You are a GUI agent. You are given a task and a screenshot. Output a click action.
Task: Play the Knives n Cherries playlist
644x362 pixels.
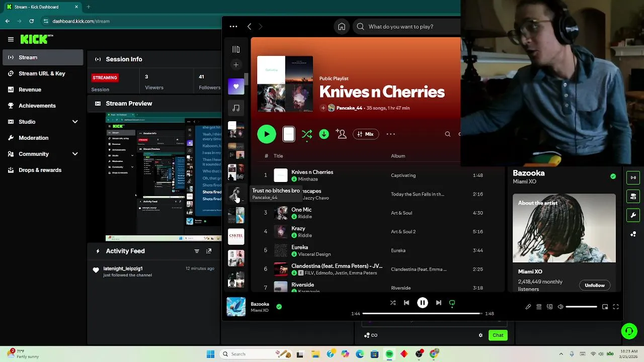click(x=267, y=134)
